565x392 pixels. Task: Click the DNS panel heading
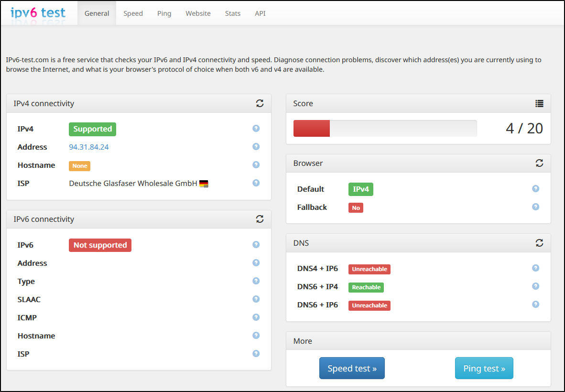(301, 243)
